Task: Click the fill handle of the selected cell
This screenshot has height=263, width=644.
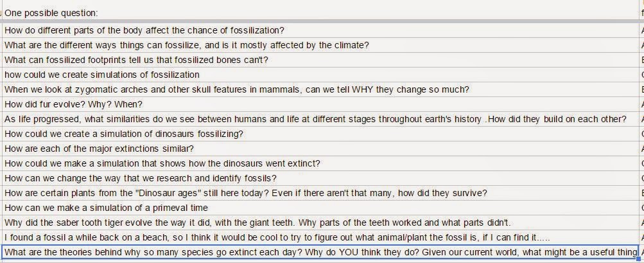Action: (x=639, y=259)
